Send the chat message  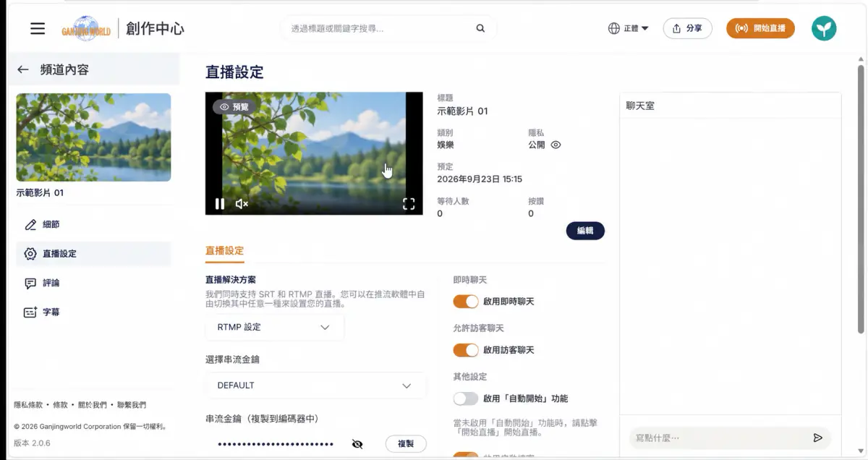817,438
